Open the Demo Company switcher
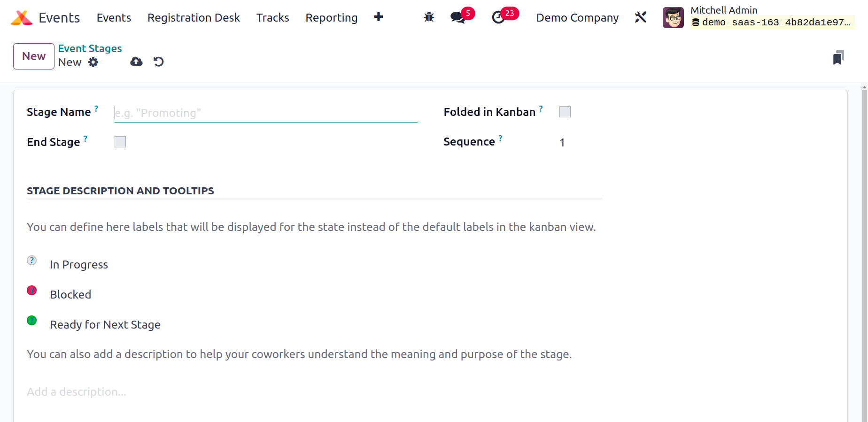 [577, 17]
